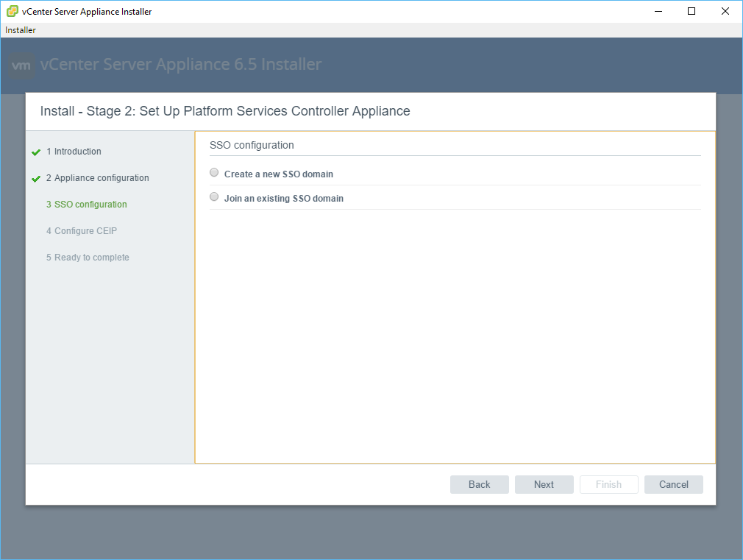The image size is (743, 560).
Task: Open step 1 Introduction
Action: [77, 152]
